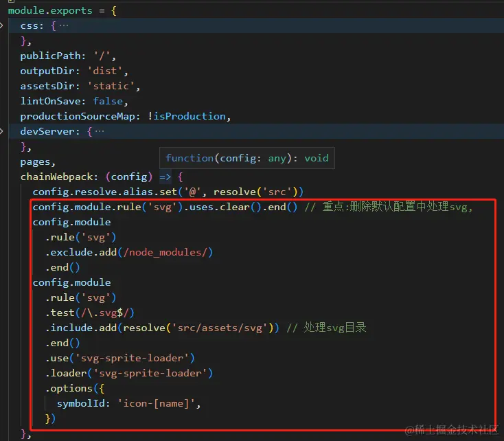The image size is (504, 441).
Task: Click the config.resolve.alias.set line
Action: click(x=168, y=192)
